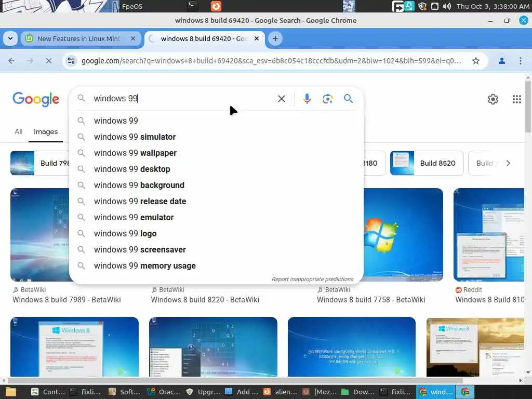Go back to previous page
The width and height of the screenshot is (532, 399).
[x=11, y=61]
